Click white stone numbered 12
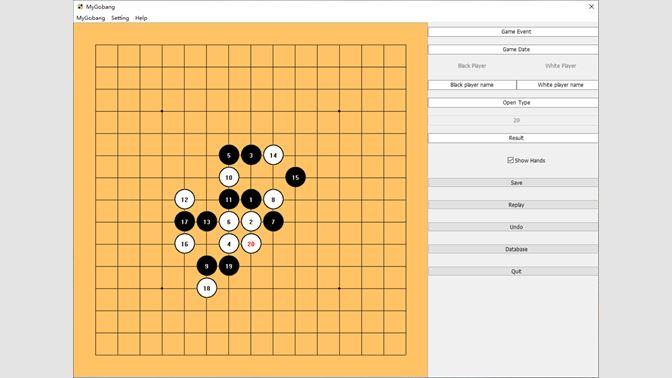The height and width of the screenshot is (378, 672). pos(185,199)
